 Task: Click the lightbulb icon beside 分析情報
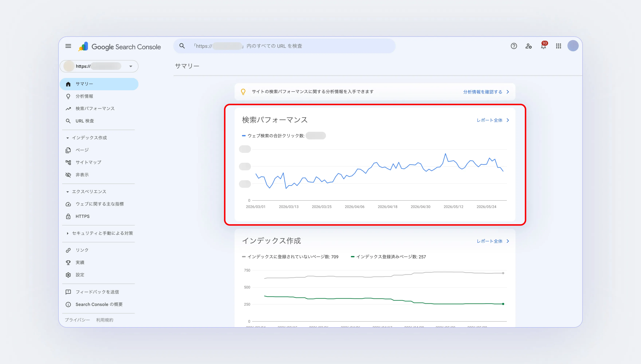[68, 96]
